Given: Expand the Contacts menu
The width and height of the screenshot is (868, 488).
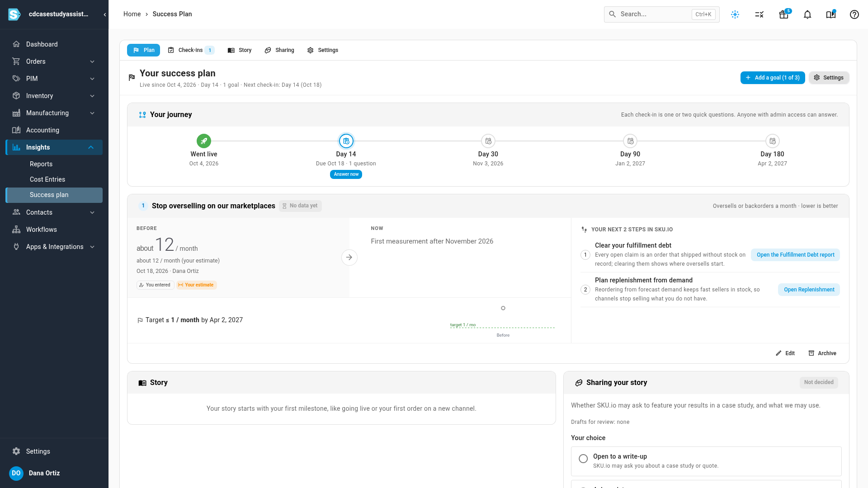Looking at the screenshot, I should [x=54, y=212].
